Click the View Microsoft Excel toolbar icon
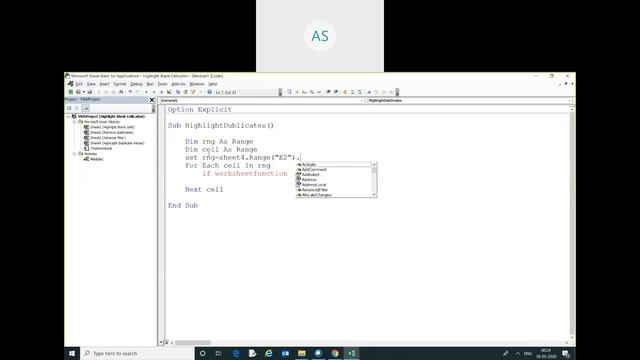The image size is (640, 360). click(x=70, y=92)
